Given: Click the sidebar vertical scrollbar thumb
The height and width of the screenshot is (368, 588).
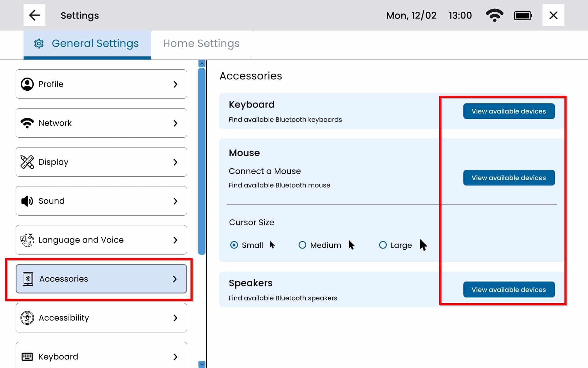Looking at the screenshot, I should pos(202,161).
